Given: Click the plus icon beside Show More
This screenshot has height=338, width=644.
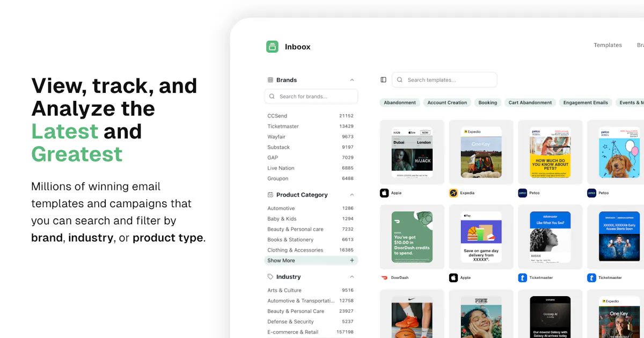Looking at the screenshot, I should coord(352,260).
